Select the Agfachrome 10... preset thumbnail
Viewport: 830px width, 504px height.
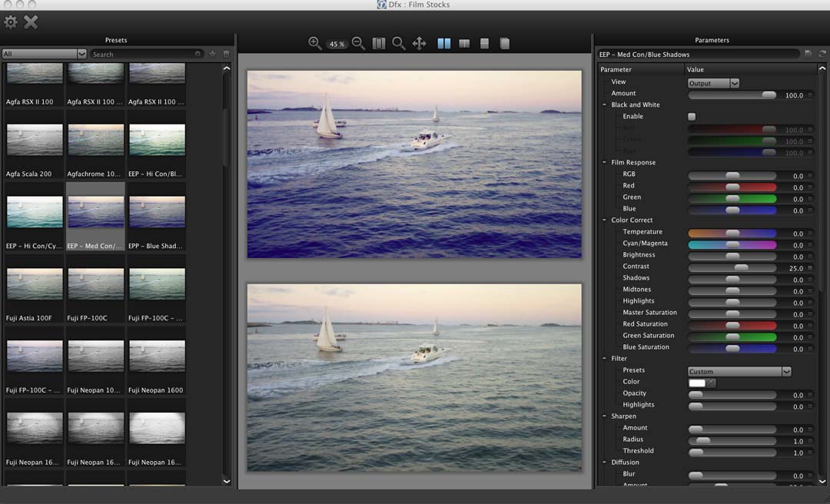96,140
